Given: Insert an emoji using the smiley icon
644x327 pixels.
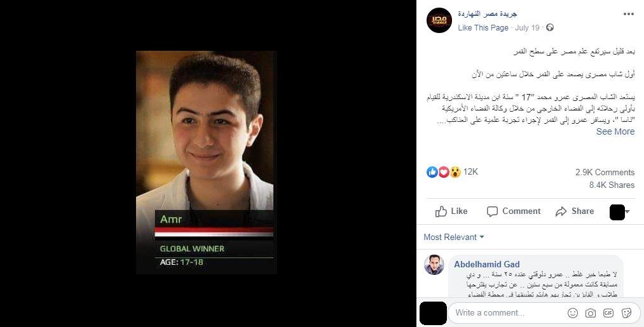Looking at the screenshot, I should pos(573,313).
